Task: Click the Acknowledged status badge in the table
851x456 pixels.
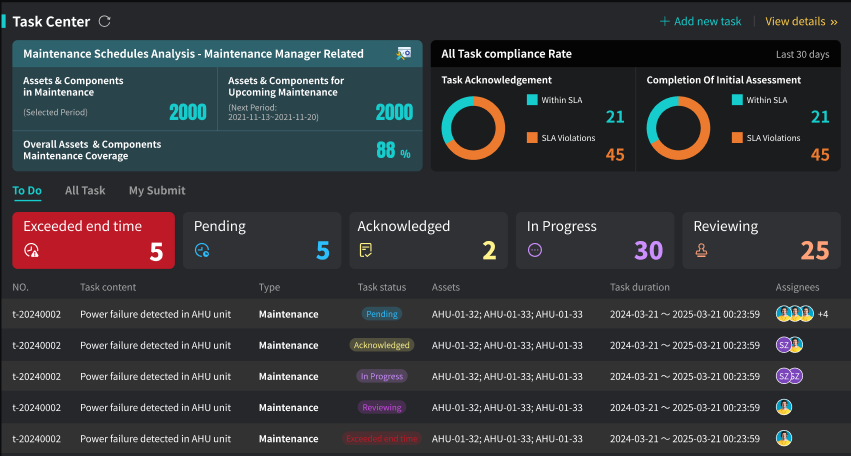Action: 381,345
